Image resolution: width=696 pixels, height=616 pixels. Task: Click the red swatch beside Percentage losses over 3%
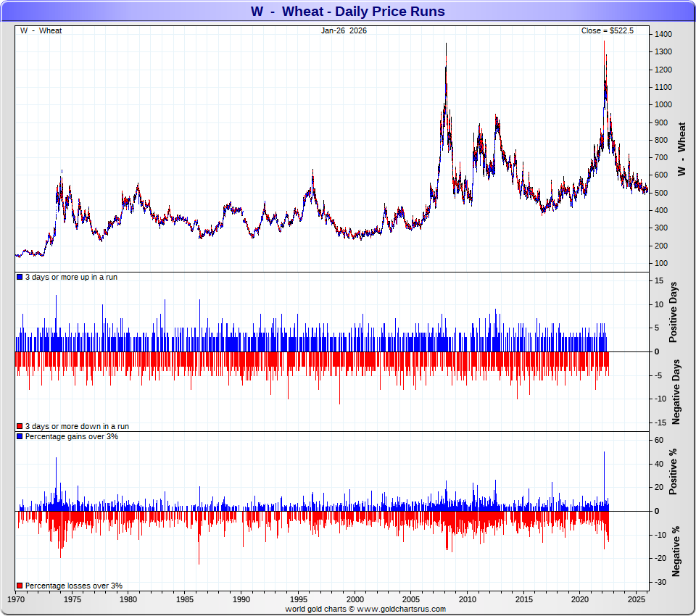point(20,586)
